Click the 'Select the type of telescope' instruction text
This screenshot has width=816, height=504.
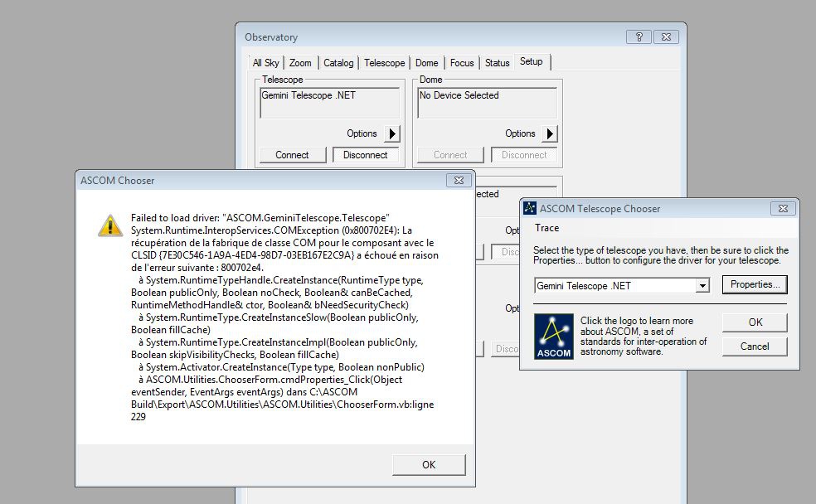661,254
